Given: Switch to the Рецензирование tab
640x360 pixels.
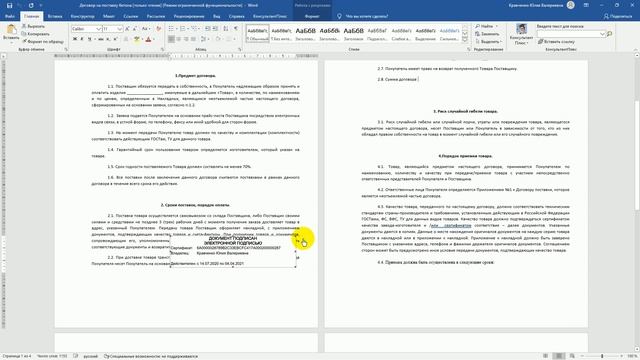Looking at the screenshot, I should pyautogui.click(x=189, y=16).
